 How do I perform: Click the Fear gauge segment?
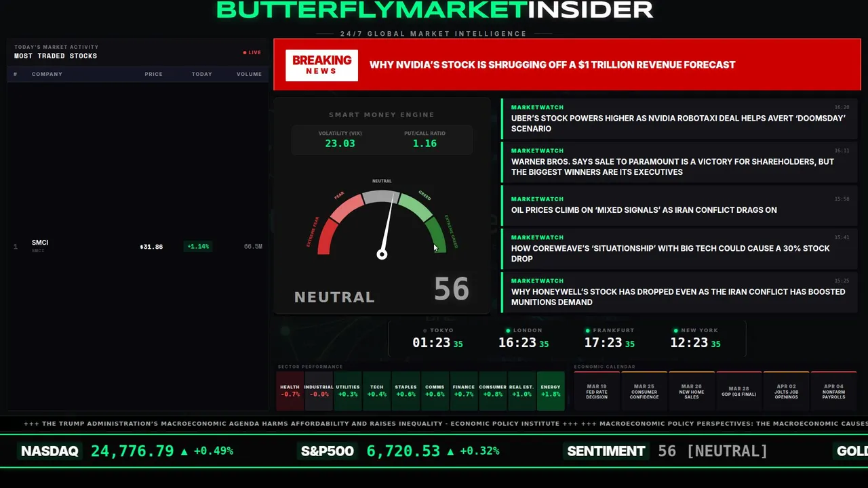tap(347, 207)
